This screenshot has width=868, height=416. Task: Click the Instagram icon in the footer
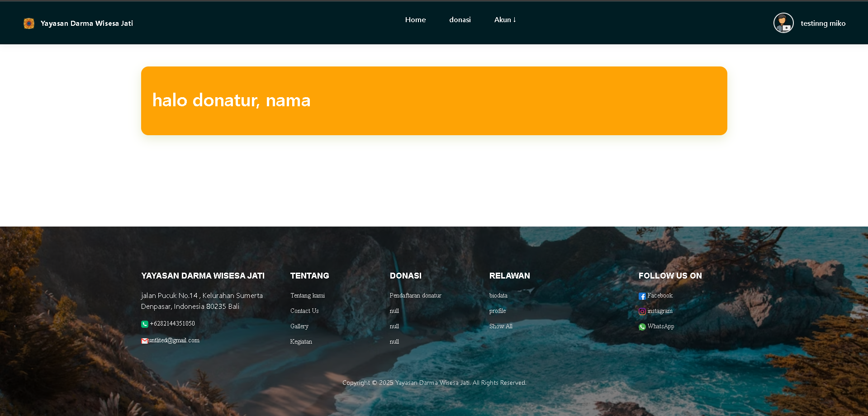click(642, 311)
